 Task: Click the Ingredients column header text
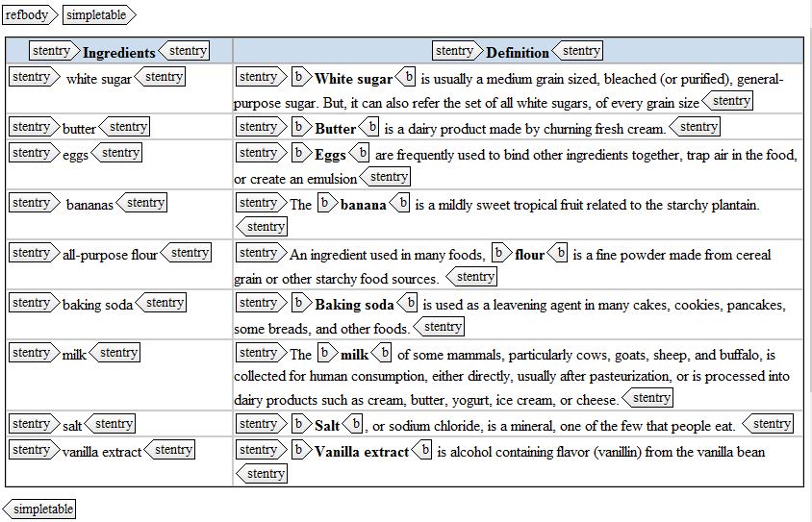point(119,53)
